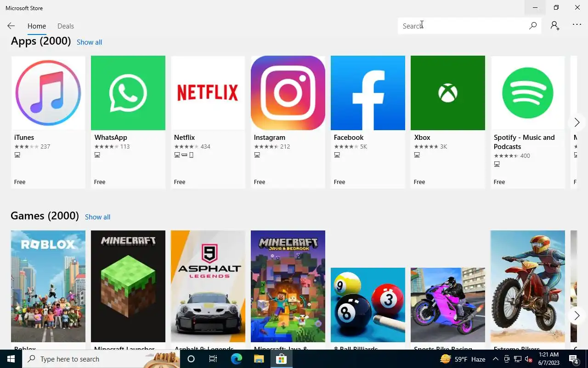Click the iTunes 237 ratings count
The image size is (588, 368).
click(x=45, y=147)
